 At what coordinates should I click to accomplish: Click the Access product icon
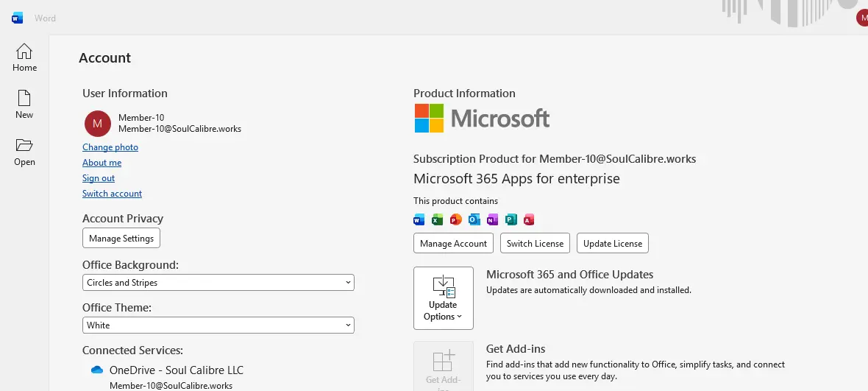click(x=529, y=219)
